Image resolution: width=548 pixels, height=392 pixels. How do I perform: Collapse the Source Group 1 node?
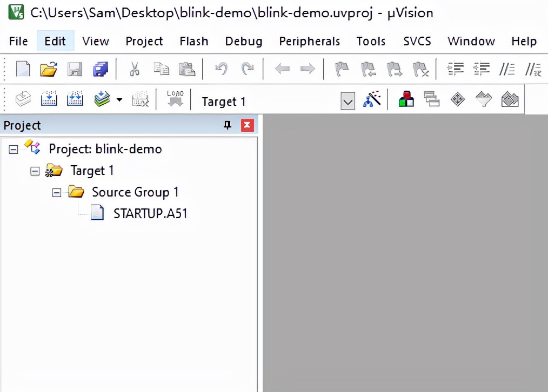(57, 193)
